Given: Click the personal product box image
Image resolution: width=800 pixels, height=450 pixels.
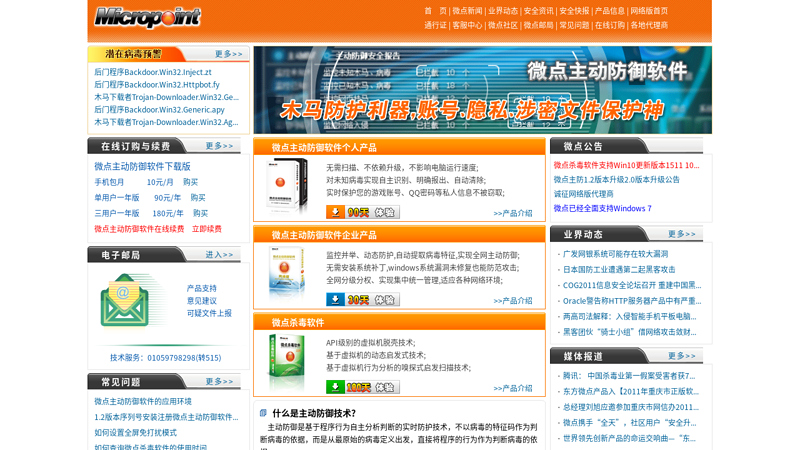Looking at the screenshot, I should point(287,185).
